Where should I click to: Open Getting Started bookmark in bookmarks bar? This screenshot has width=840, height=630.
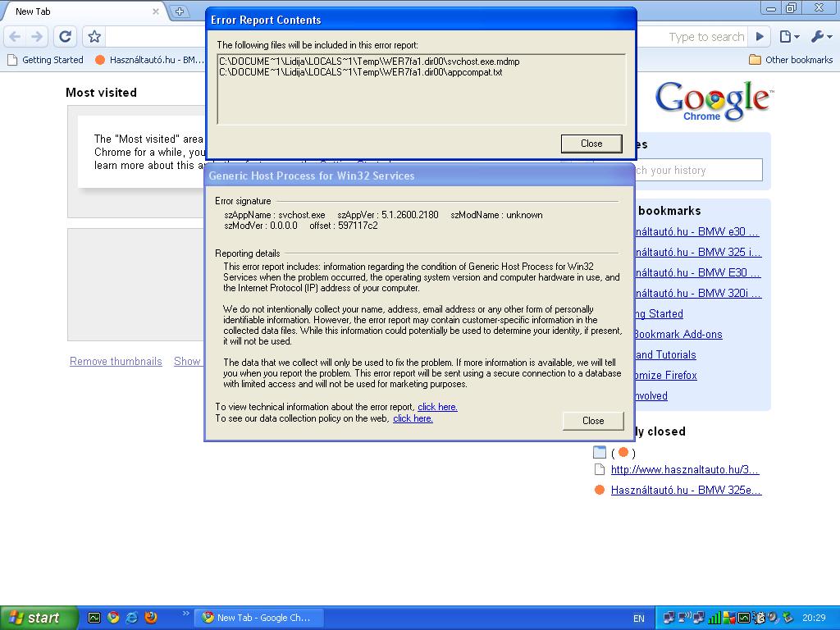pos(46,60)
